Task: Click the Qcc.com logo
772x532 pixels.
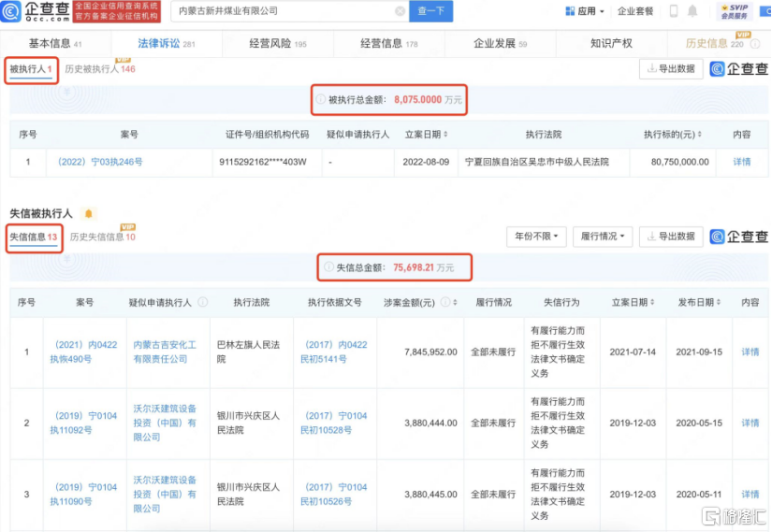Action: [x=36, y=11]
